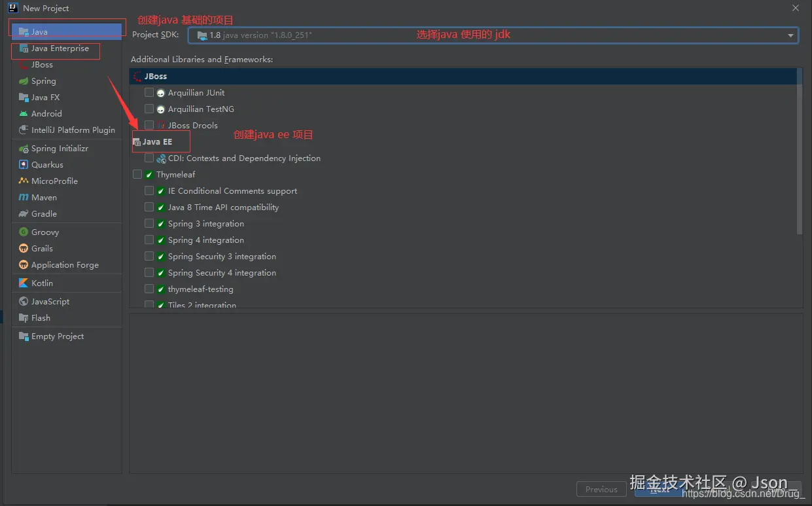Enable Spring 3 integration checkbox
Image resolution: width=812 pixels, height=506 pixels.
tap(149, 224)
